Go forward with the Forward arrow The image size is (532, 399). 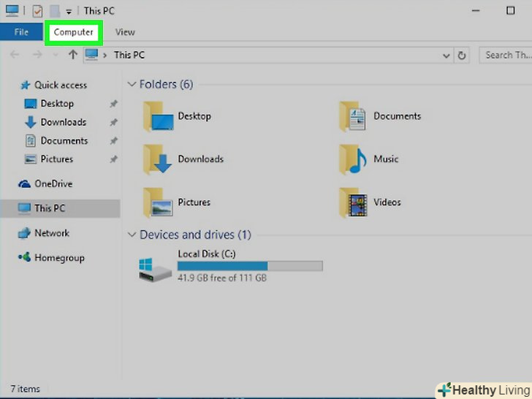(x=37, y=55)
